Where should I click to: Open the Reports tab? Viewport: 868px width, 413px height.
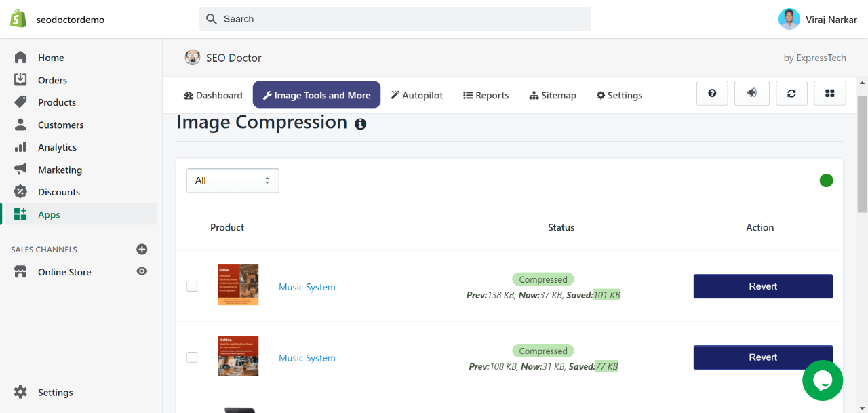click(x=486, y=95)
